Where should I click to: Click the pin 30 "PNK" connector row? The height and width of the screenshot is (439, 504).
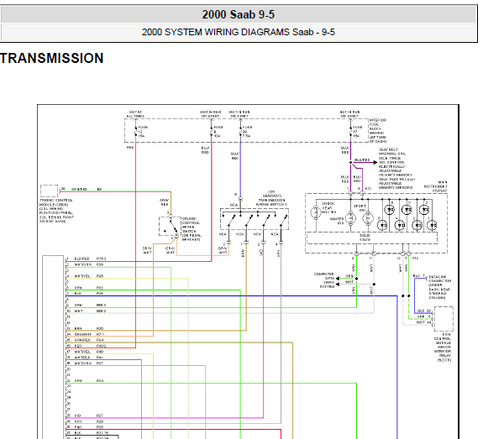85,427
